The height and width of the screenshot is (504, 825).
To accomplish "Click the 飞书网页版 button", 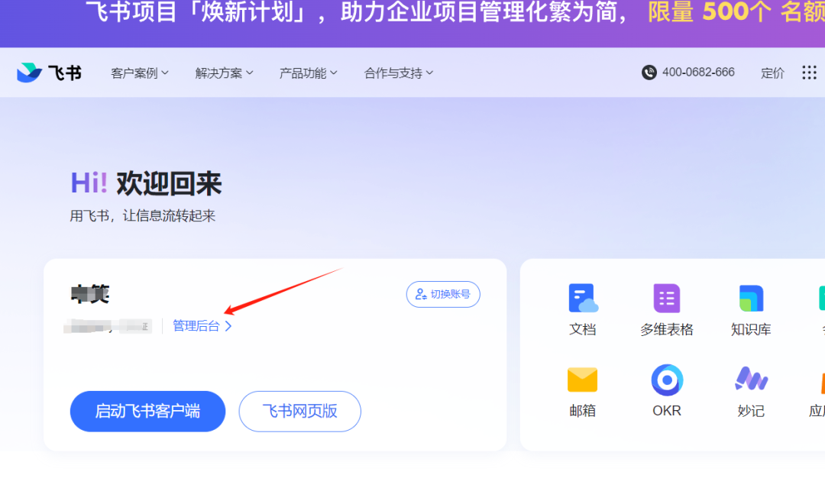I will pyautogui.click(x=299, y=412).
